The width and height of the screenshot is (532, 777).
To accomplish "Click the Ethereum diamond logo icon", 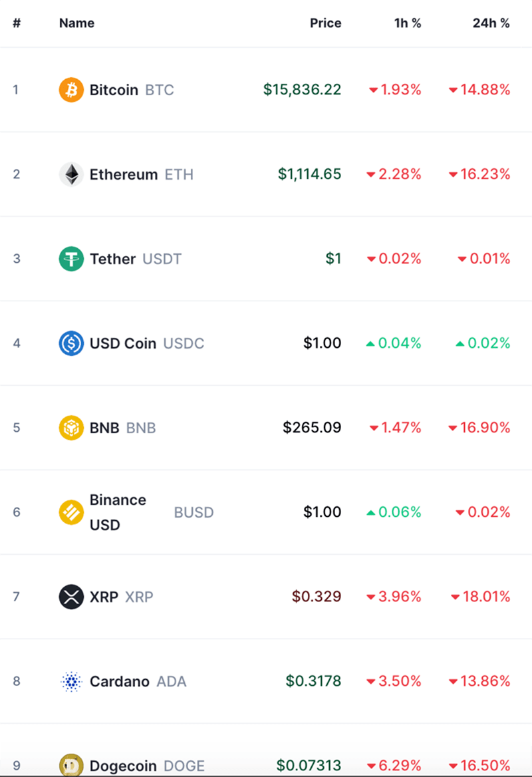I will pyautogui.click(x=71, y=174).
